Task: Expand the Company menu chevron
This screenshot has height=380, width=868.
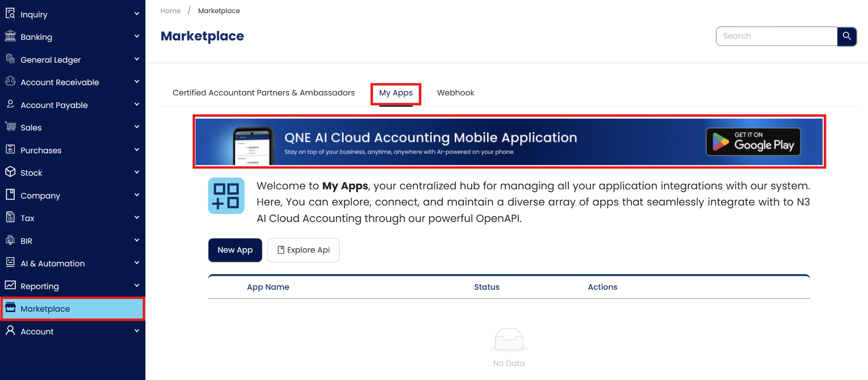Action: pyautogui.click(x=136, y=195)
